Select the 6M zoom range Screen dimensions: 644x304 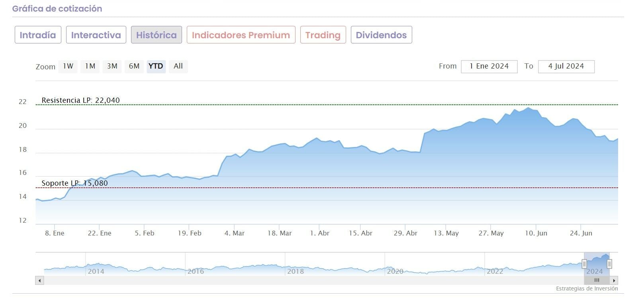click(134, 66)
